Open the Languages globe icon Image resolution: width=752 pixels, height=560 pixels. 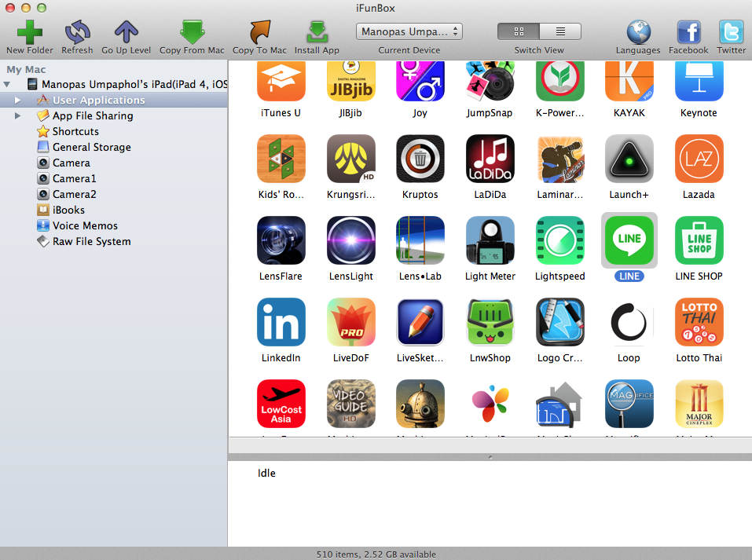tap(638, 32)
